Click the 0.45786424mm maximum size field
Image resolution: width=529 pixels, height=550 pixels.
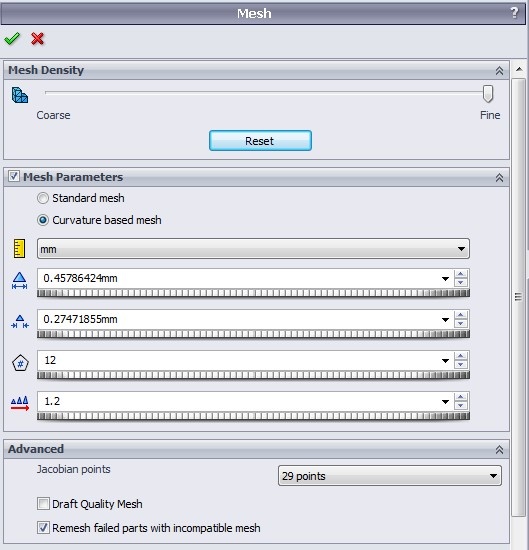point(239,279)
